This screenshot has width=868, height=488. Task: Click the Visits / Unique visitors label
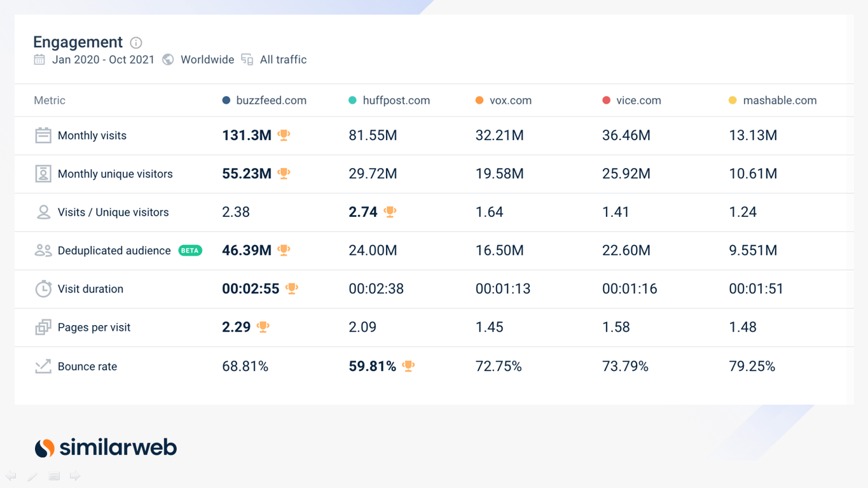[x=113, y=213]
